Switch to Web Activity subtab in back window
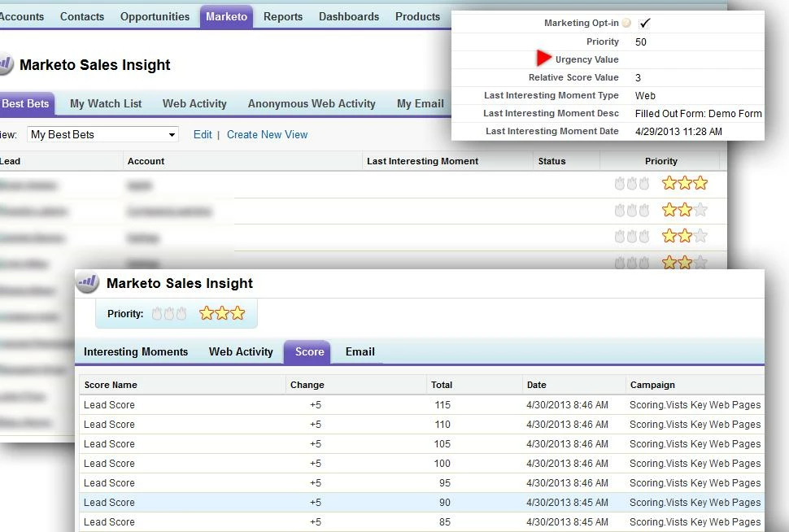789x532 pixels. [x=194, y=103]
